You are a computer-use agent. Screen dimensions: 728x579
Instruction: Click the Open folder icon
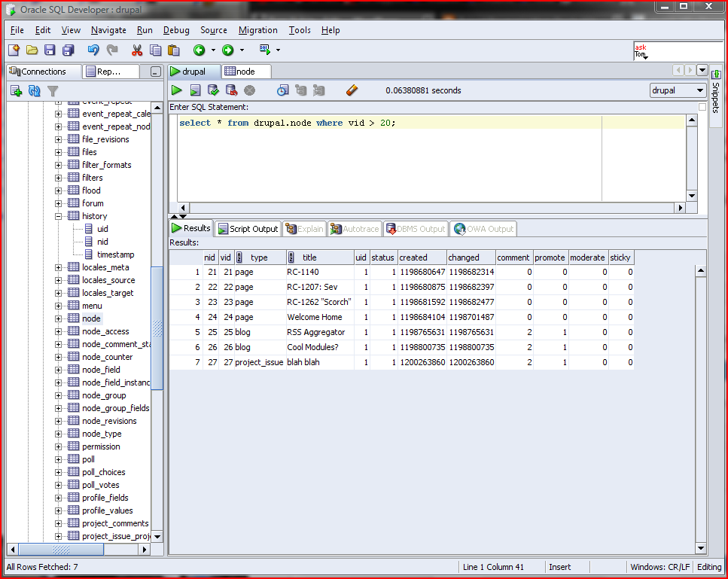(32, 50)
